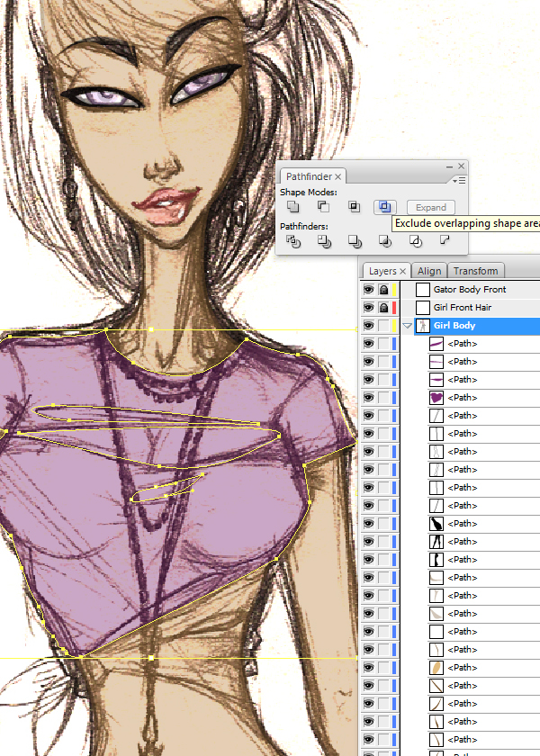This screenshot has width=540, height=756.
Task: Hide the tan oval path via its eye
Action: (x=369, y=668)
